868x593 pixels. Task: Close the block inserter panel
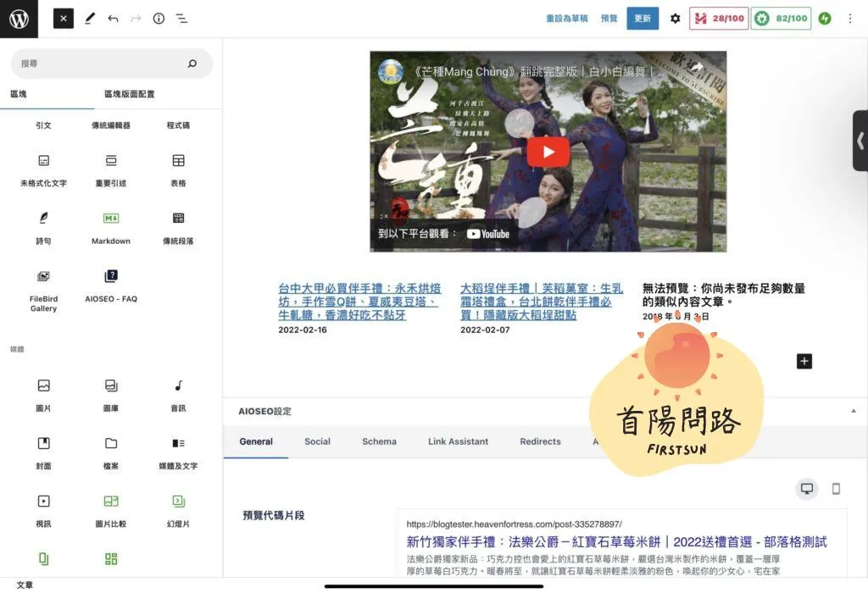click(x=64, y=19)
